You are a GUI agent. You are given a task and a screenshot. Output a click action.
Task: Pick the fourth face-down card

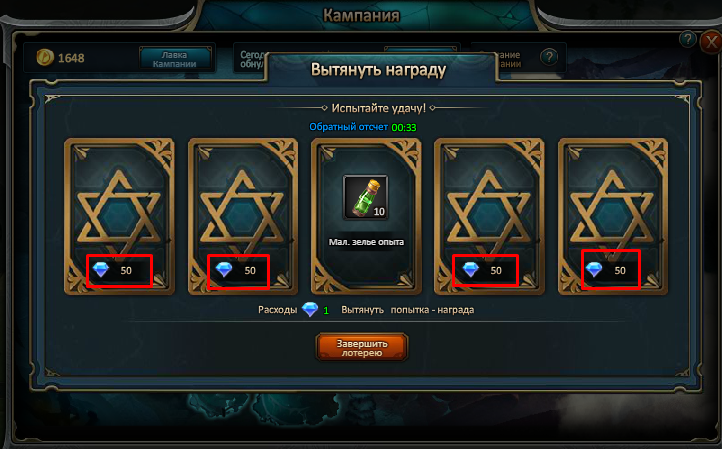[x=489, y=216]
